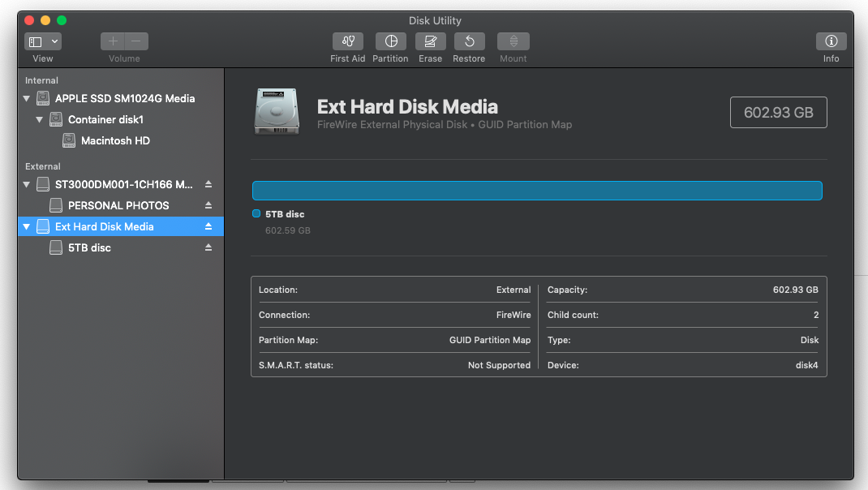Click the 5TB disc legend label
This screenshot has height=490, width=868.
pos(285,214)
